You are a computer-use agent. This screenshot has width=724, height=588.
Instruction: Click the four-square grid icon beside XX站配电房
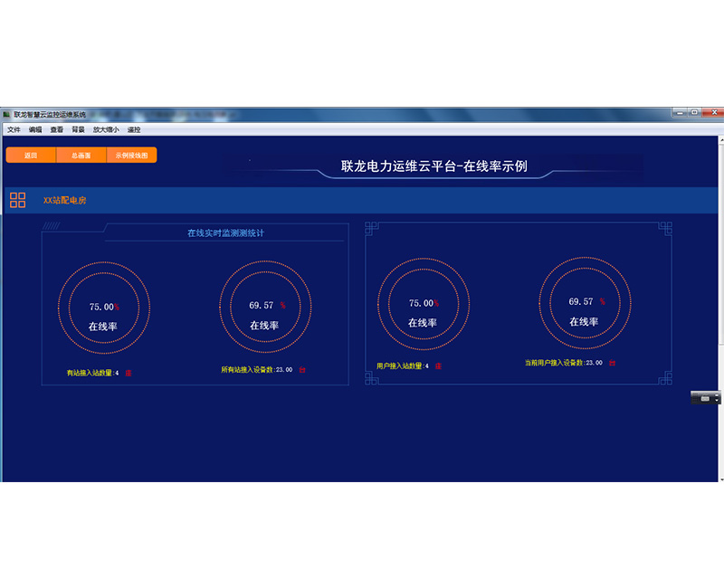pos(18,200)
